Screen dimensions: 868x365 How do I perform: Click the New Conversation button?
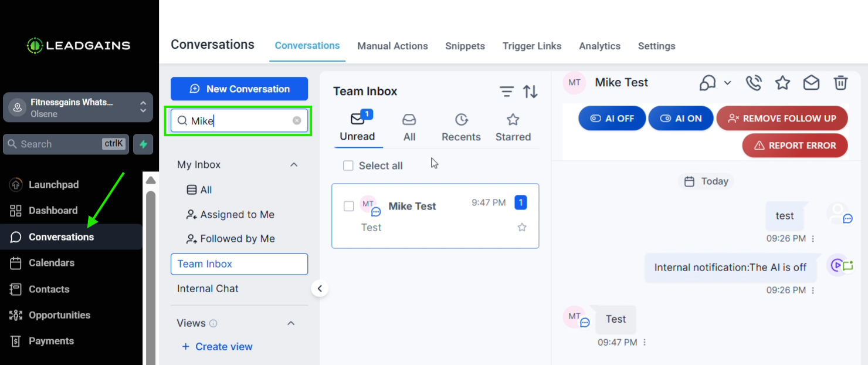239,89
